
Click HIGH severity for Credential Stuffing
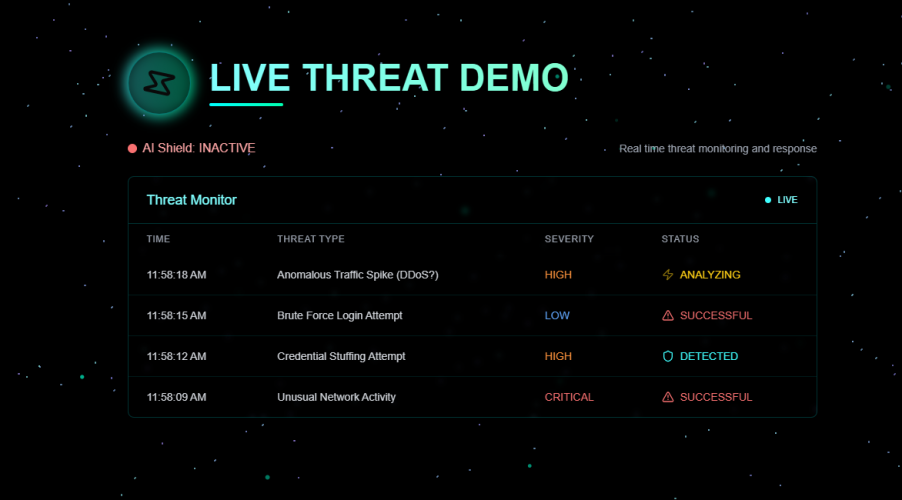click(x=558, y=356)
